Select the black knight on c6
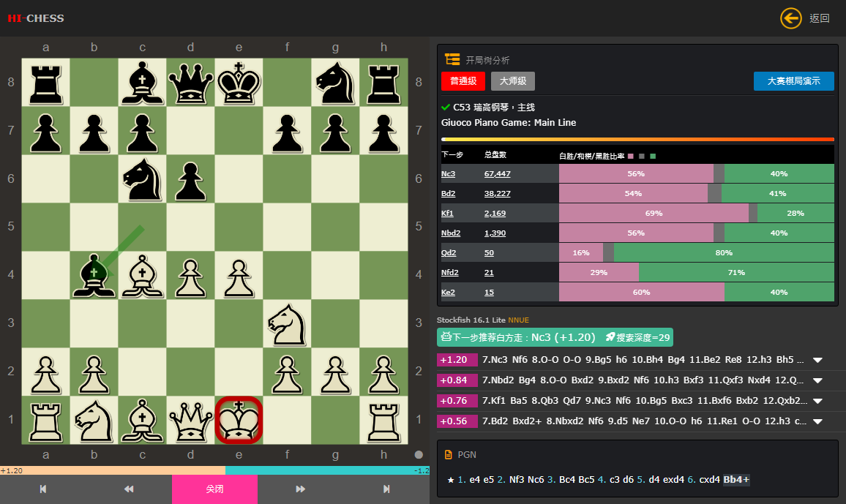Screen dimensions: 846x504 pyautogui.click(x=143, y=179)
